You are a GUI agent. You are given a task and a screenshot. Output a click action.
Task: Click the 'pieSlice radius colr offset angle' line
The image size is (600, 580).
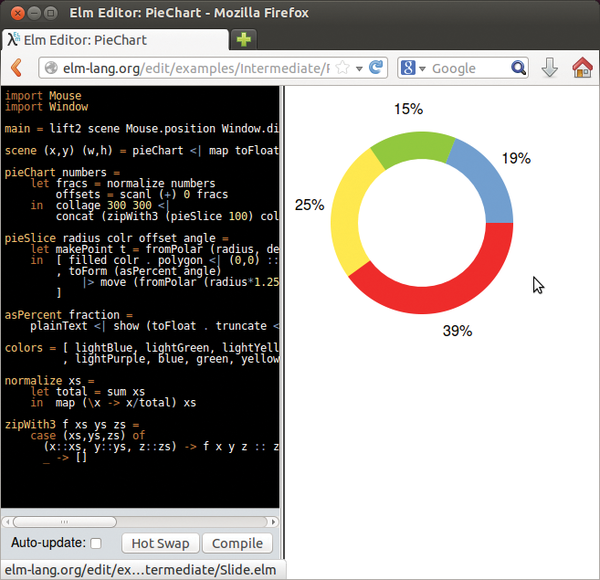point(116,238)
